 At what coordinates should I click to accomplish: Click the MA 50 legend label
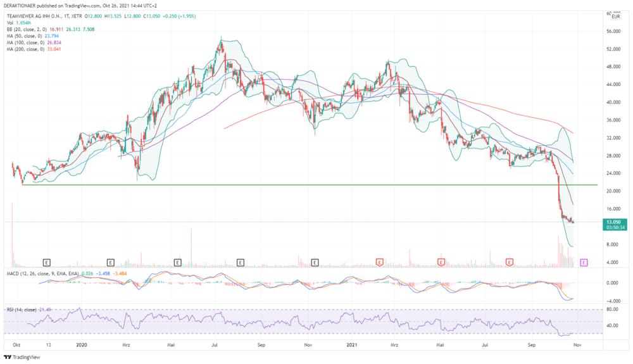tap(24, 36)
